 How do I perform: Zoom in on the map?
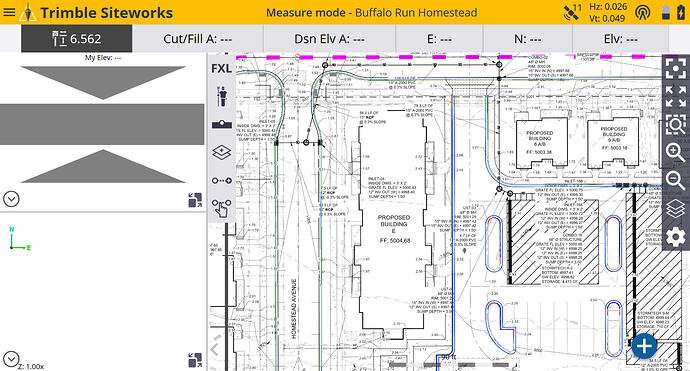point(675,153)
